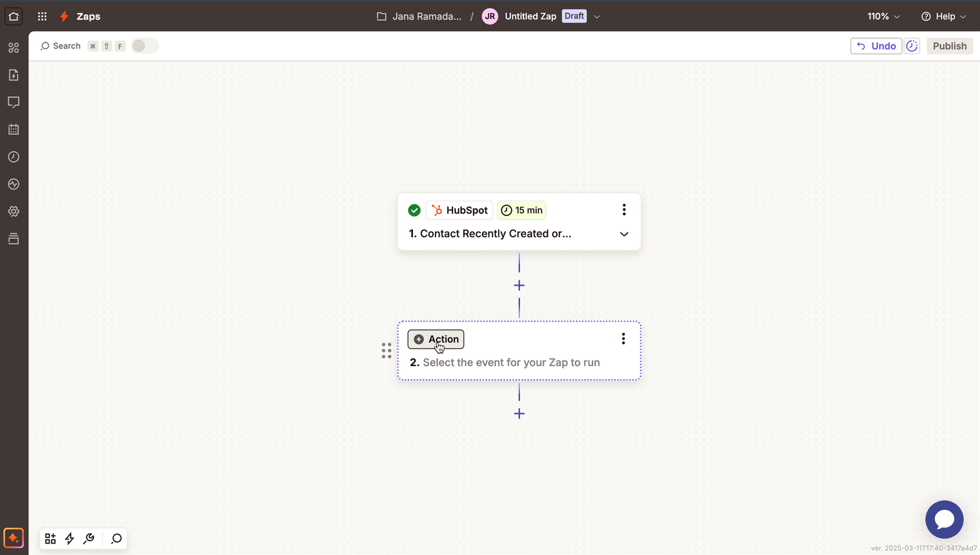Open the settings gear in sidebar
This screenshot has width=980, height=555.
coord(14,211)
